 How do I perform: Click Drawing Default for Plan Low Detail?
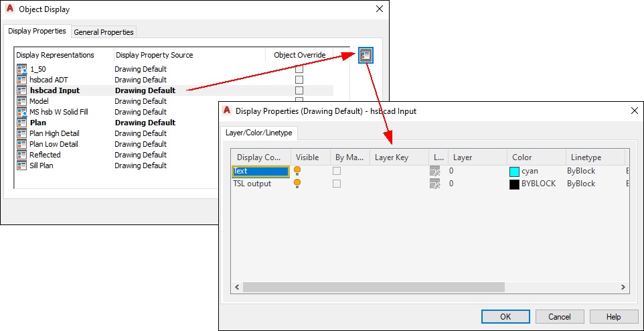[x=141, y=144]
